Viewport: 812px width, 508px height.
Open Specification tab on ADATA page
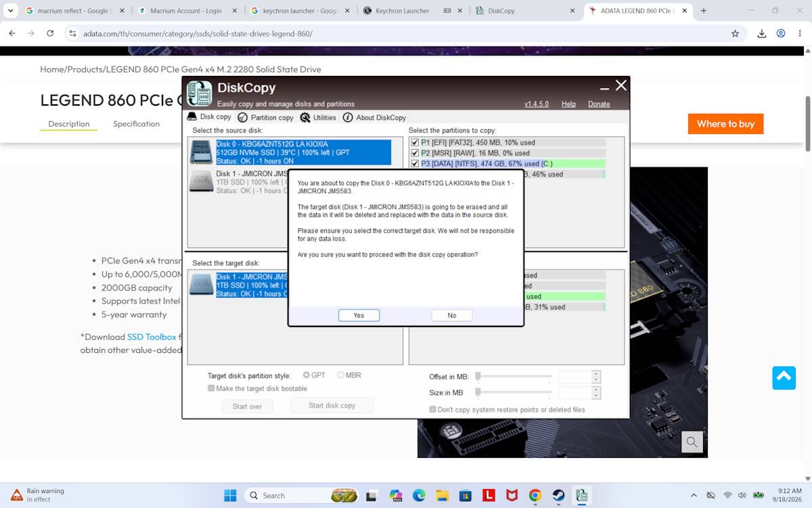(x=136, y=124)
